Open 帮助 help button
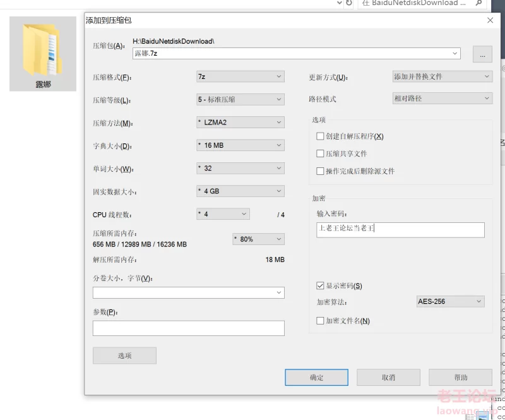 pos(460,378)
